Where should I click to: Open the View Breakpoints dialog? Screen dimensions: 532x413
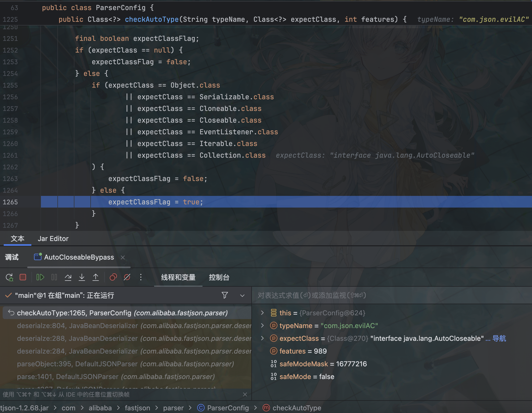113,277
